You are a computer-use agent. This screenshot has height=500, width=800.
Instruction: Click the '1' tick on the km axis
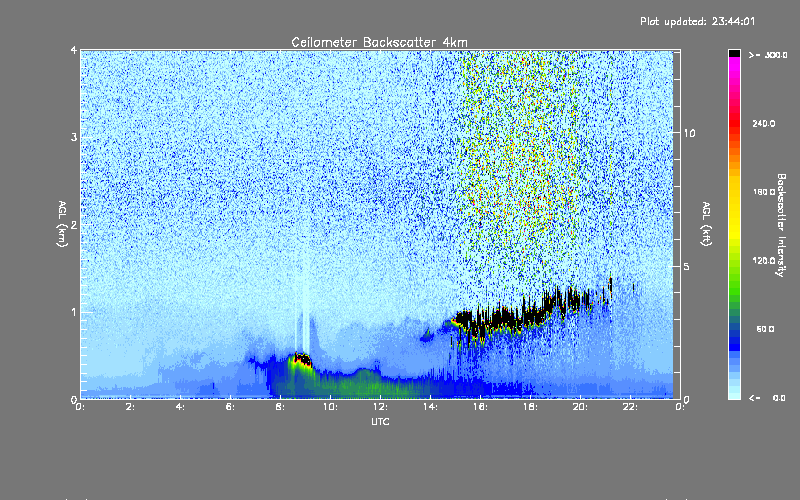(74, 312)
